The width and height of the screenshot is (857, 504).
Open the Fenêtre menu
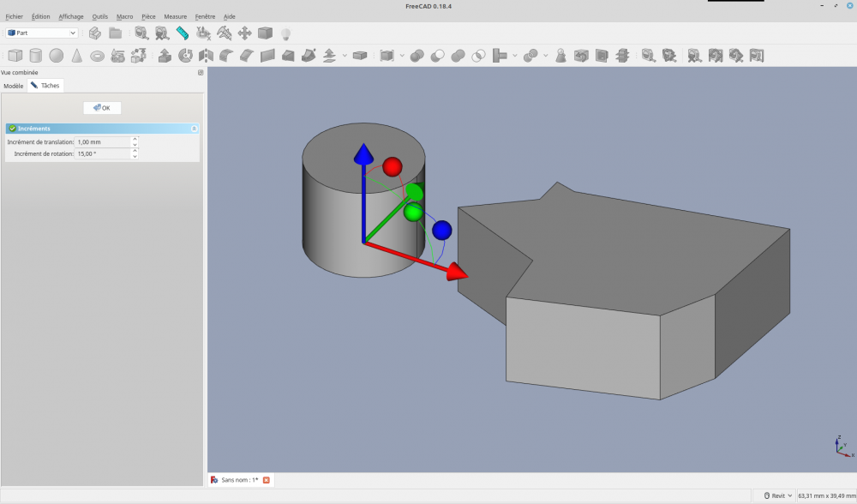pos(205,16)
